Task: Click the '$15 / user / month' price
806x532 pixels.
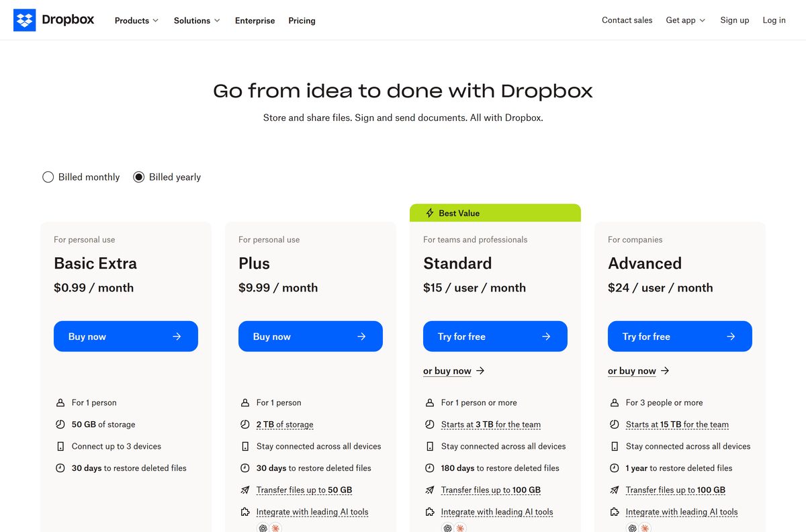Action: click(x=474, y=287)
